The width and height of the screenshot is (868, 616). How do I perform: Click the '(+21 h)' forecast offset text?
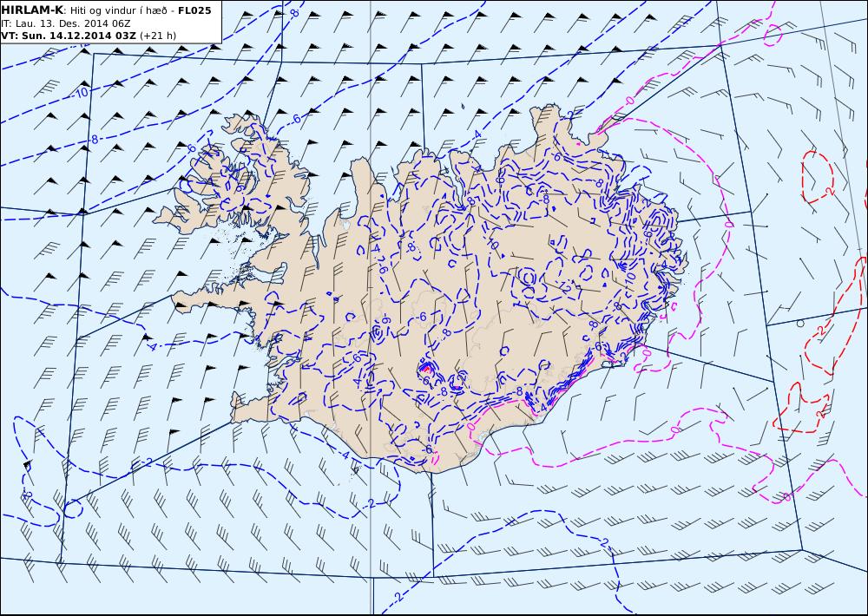[x=158, y=36]
